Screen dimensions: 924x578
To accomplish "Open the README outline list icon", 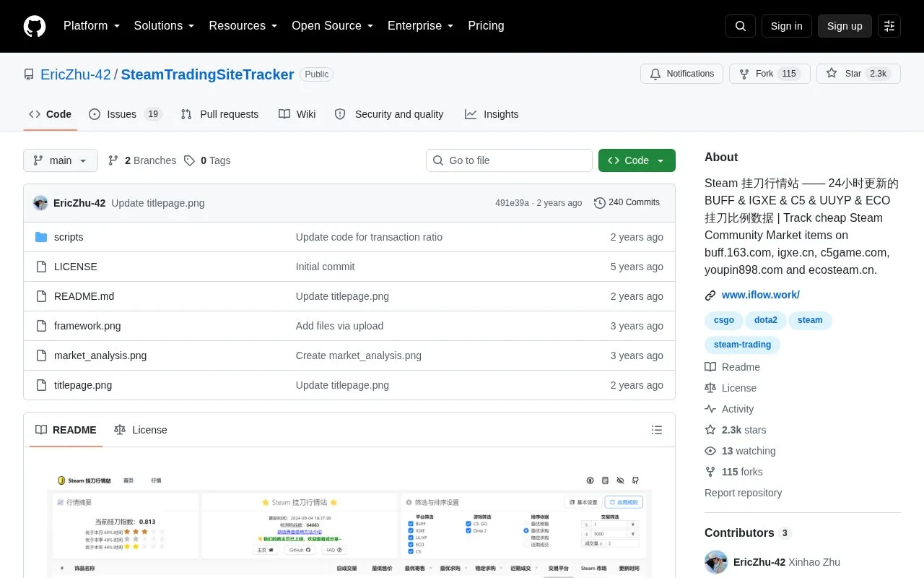I will (x=657, y=430).
